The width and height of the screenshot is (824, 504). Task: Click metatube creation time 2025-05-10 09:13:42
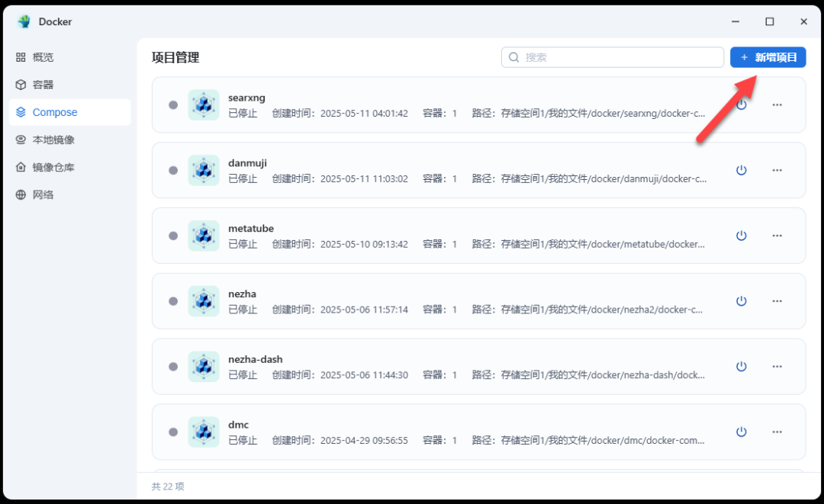[364, 244]
